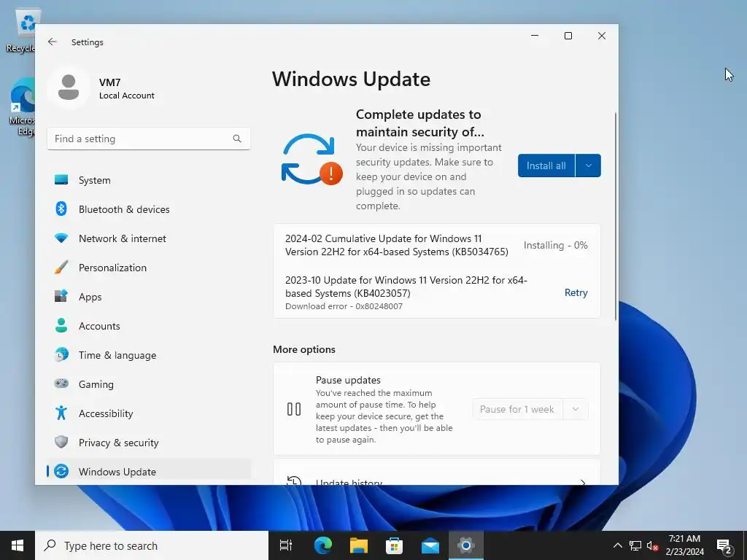This screenshot has width=747, height=560.
Task: Click the Windows Update sync icon in sidebar
Action: point(61,471)
